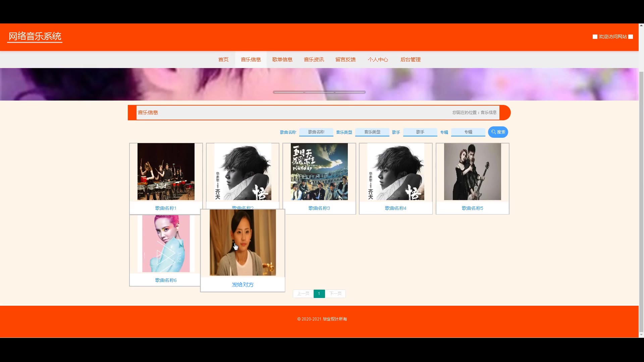This screenshot has width=644, height=362.
Task: Open 个人中心 navigation item
Action: [378, 60]
